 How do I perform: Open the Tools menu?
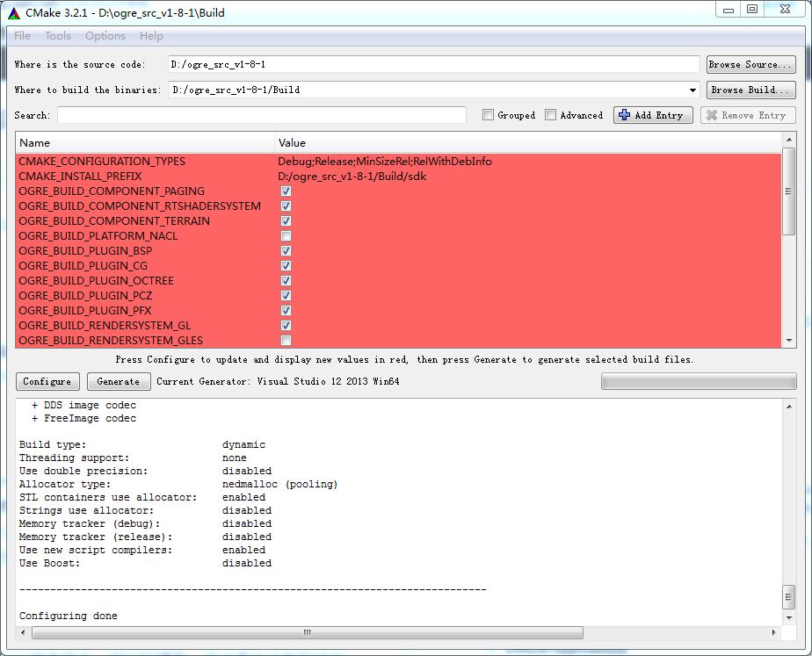click(x=57, y=36)
